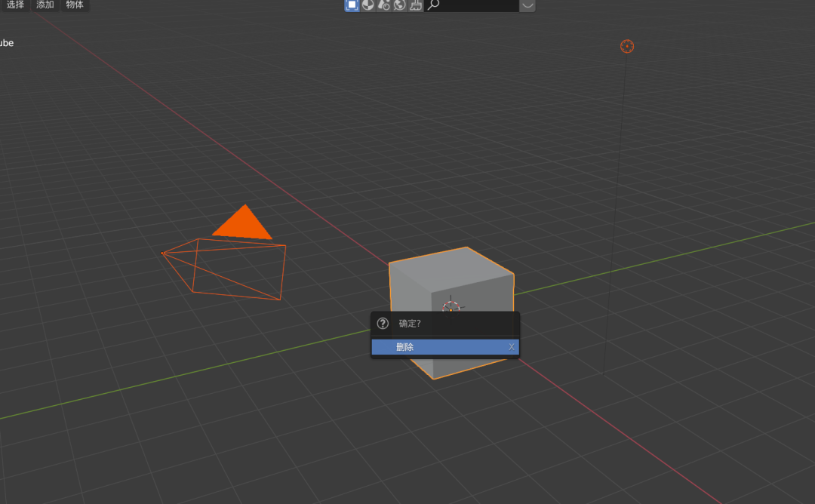Select the checkered sphere filter icon
The image size is (815, 504).
pyautogui.click(x=368, y=5)
